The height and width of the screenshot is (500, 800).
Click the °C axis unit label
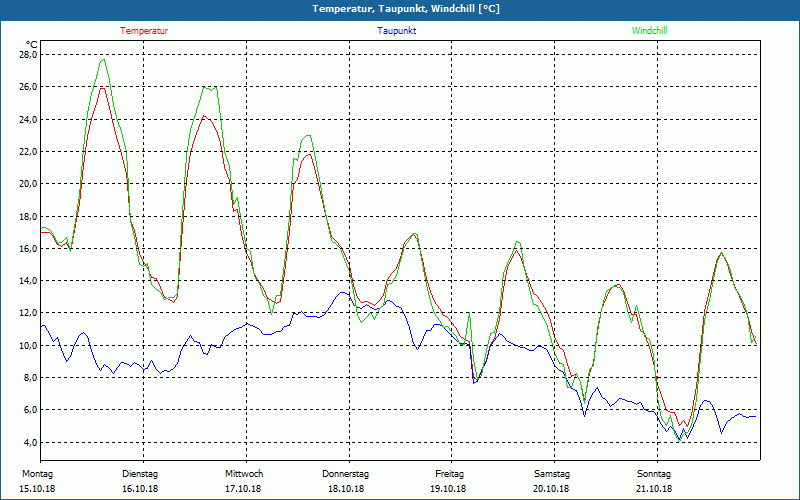[32, 45]
